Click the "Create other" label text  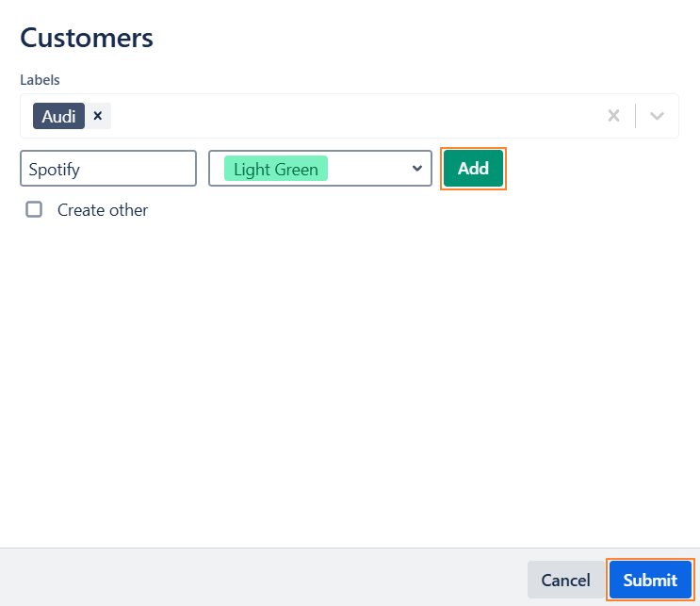[103, 210]
